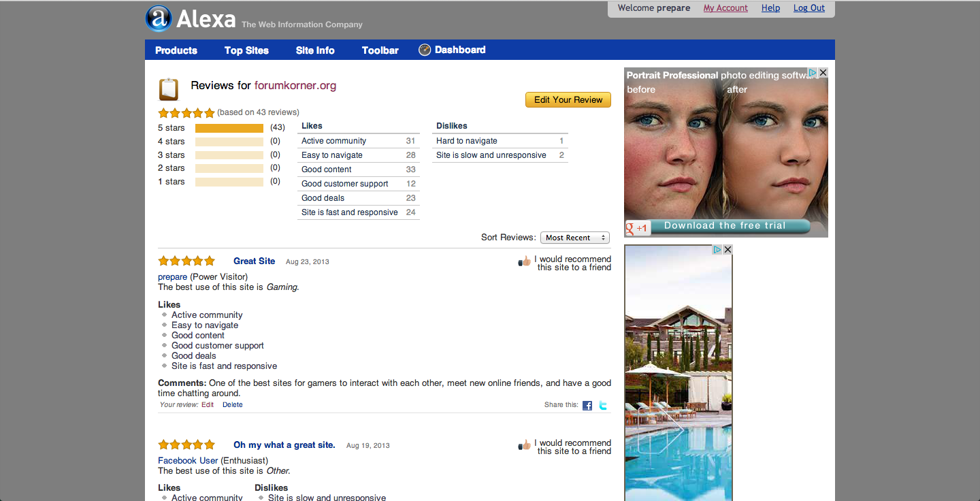Click 'Good content' row in Likes table
This screenshot has width=980, height=501.
point(359,169)
